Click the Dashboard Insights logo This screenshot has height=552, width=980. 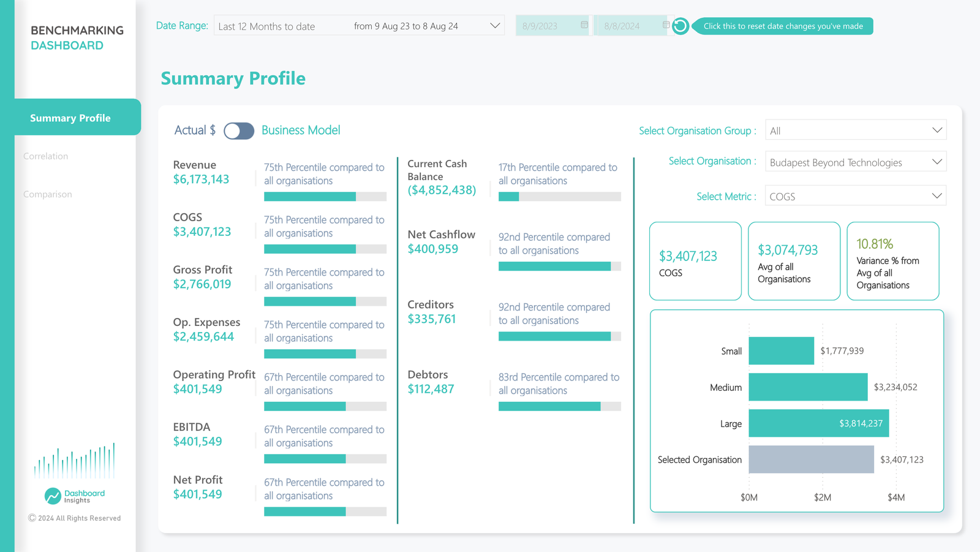pyautogui.click(x=74, y=496)
